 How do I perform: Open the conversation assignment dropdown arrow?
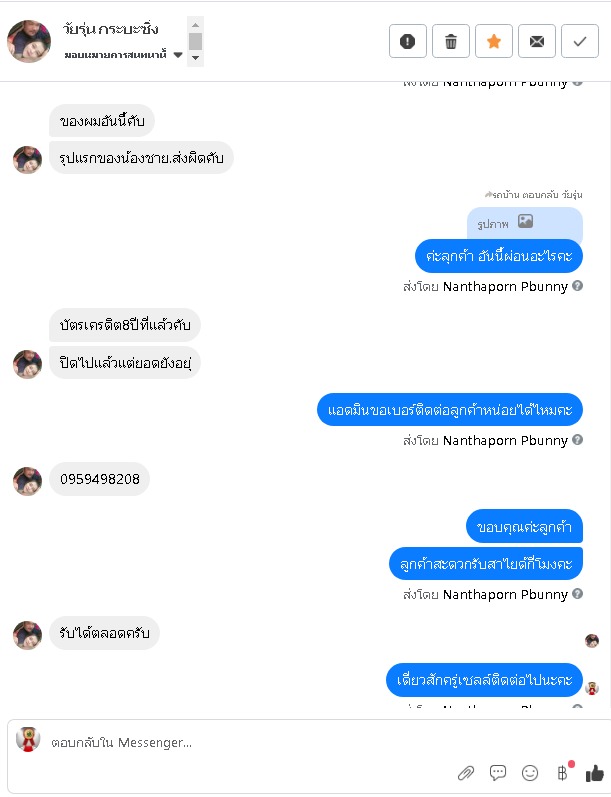point(178,55)
